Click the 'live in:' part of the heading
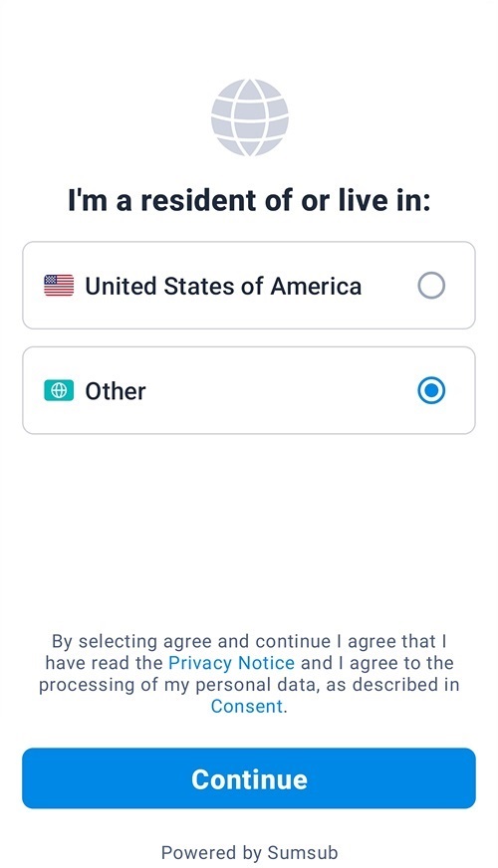The width and height of the screenshot is (498, 868). click(x=384, y=200)
